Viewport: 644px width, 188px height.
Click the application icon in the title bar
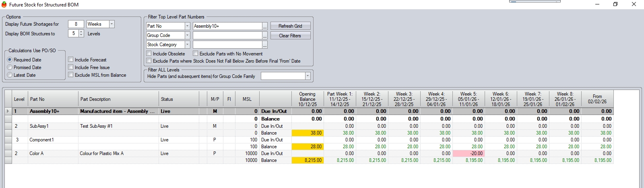click(4, 5)
